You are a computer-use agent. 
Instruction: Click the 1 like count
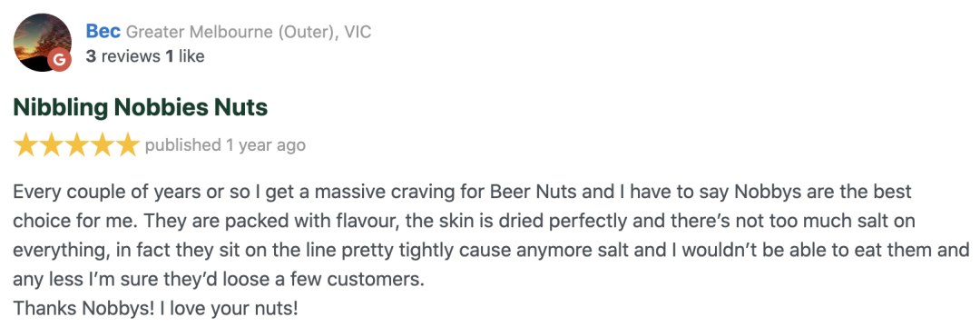coord(184,56)
